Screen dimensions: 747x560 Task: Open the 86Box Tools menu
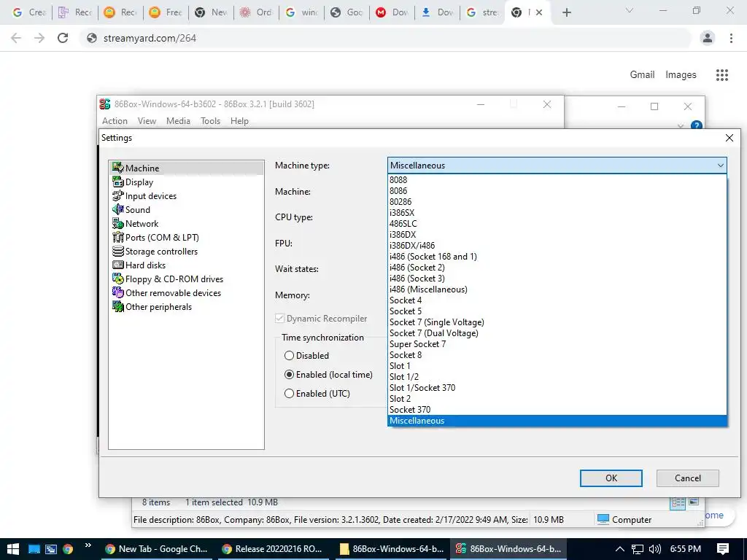(210, 121)
